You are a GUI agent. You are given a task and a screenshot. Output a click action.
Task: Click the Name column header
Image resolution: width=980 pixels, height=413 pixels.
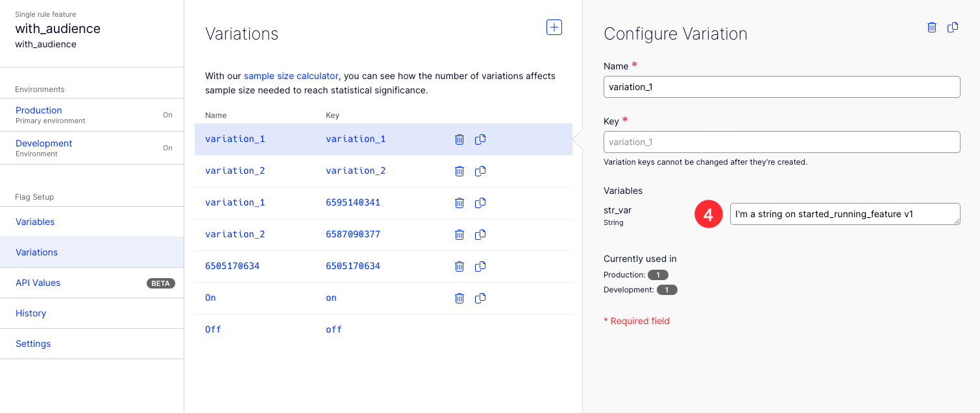coord(216,115)
